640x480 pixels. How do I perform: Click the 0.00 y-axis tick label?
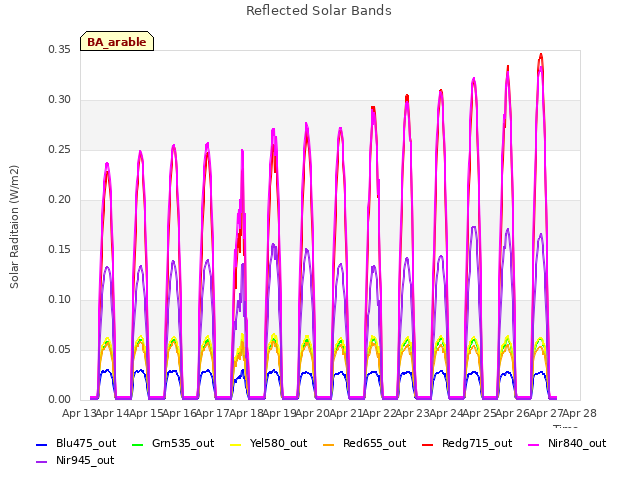point(59,400)
